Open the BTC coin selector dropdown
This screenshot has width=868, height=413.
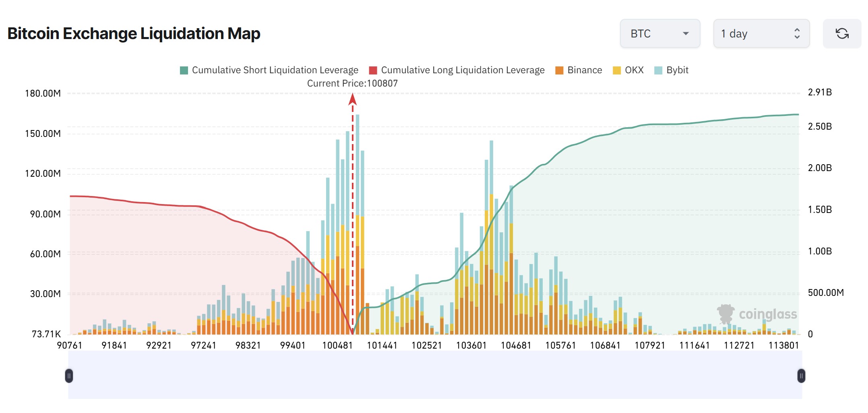coord(659,34)
